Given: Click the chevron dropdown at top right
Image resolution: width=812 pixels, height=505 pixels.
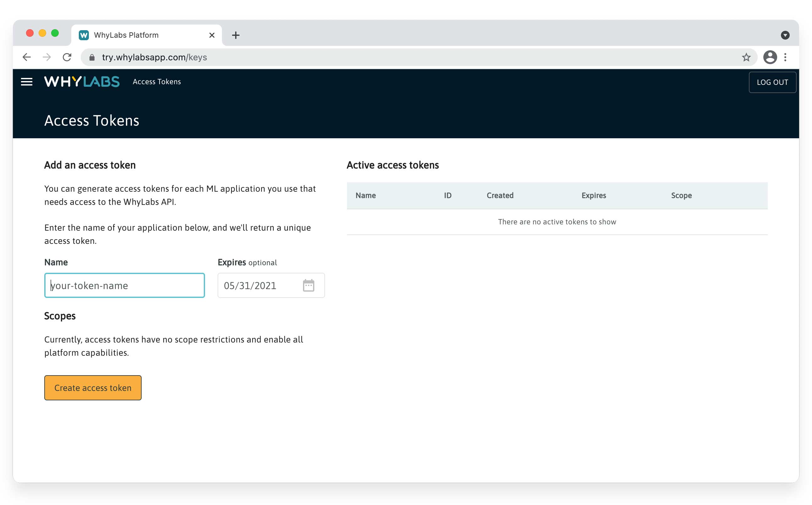Looking at the screenshot, I should pyautogui.click(x=785, y=35).
